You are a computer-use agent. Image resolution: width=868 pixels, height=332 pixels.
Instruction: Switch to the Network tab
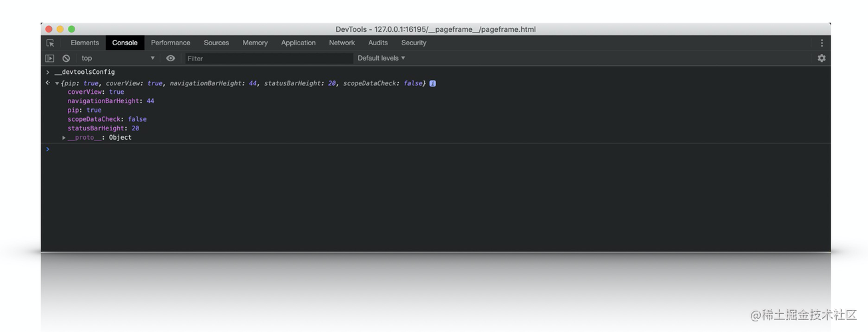tap(341, 43)
